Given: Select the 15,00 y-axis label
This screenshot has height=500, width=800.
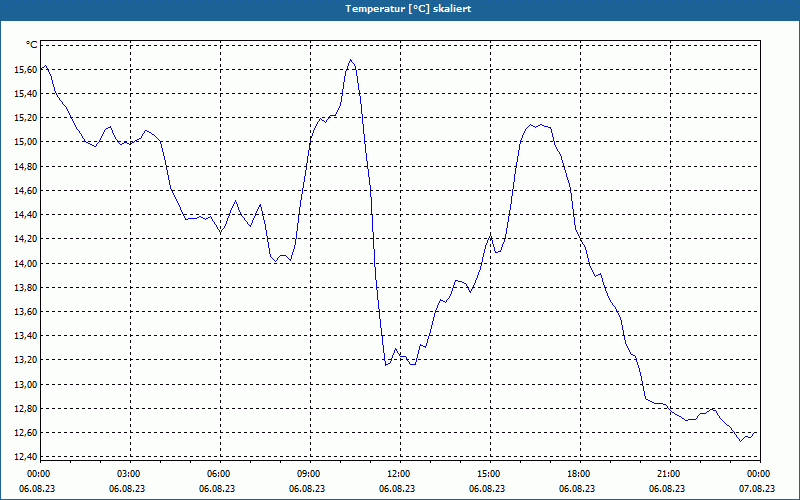Looking at the screenshot, I should click(x=26, y=142).
